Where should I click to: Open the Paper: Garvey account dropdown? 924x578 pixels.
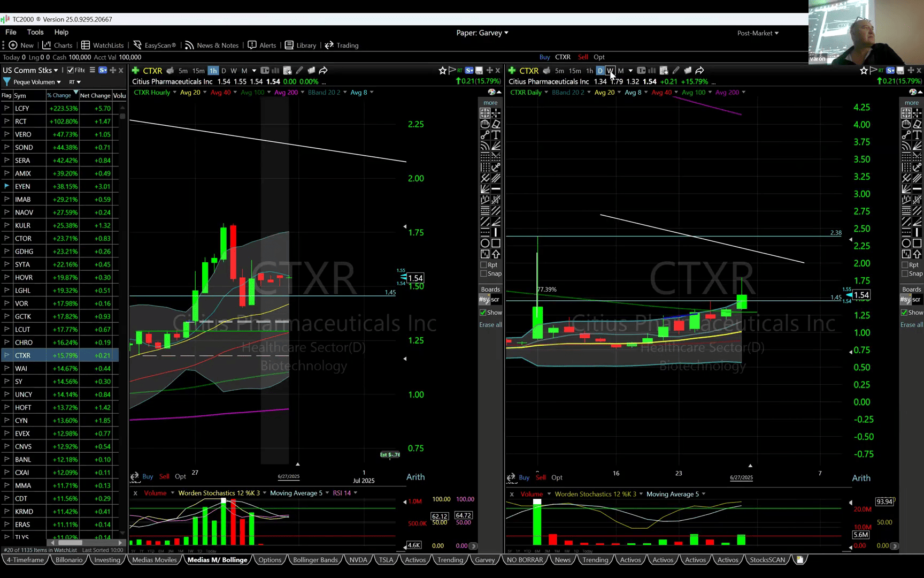tap(482, 33)
